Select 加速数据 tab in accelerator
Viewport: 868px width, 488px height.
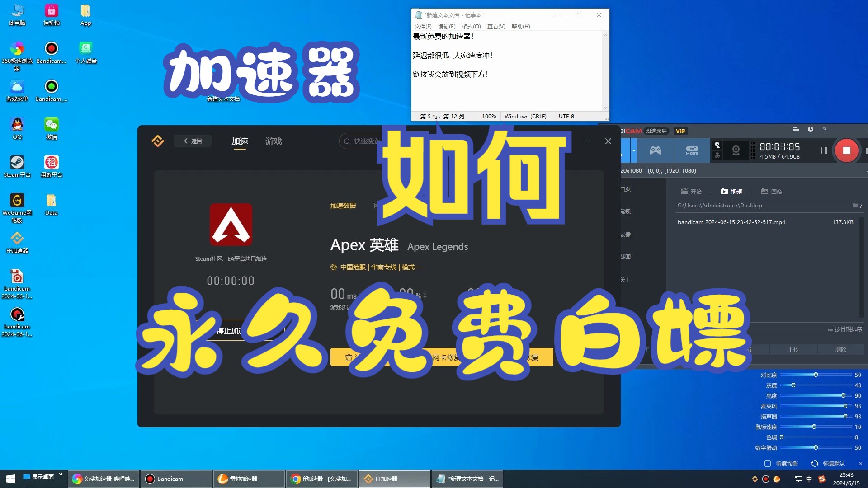tap(343, 206)
